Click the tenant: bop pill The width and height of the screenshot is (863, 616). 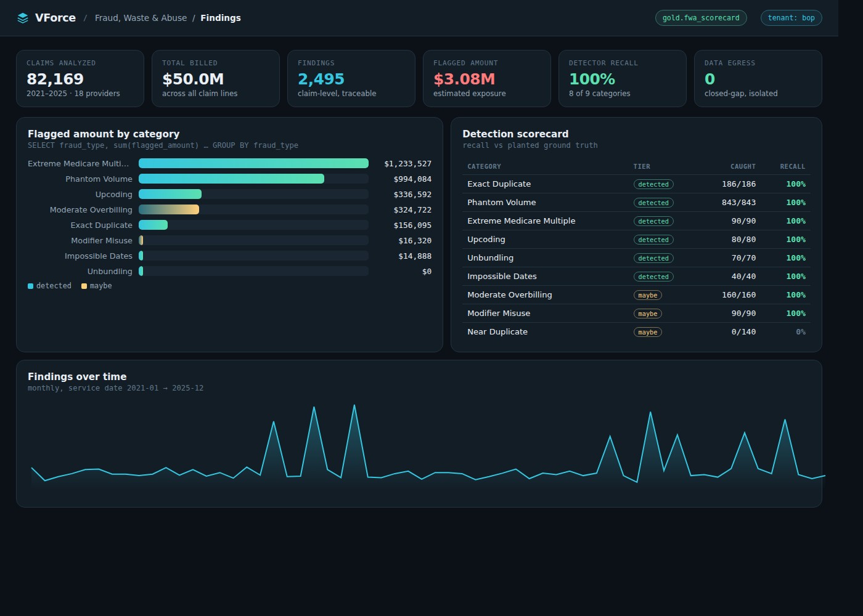pos(791,18)
